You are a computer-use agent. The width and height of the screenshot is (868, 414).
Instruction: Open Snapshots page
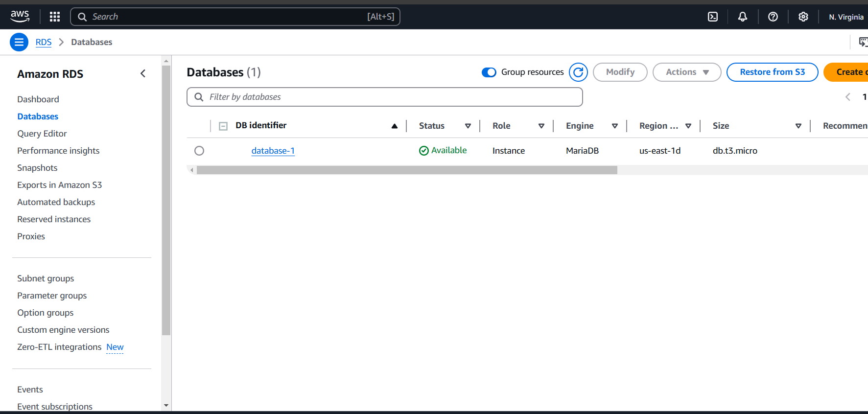click(x=37, y=168)
